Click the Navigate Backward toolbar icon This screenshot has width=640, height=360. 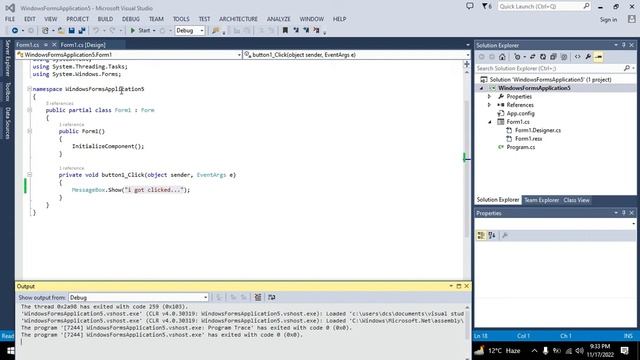[15, 31]
